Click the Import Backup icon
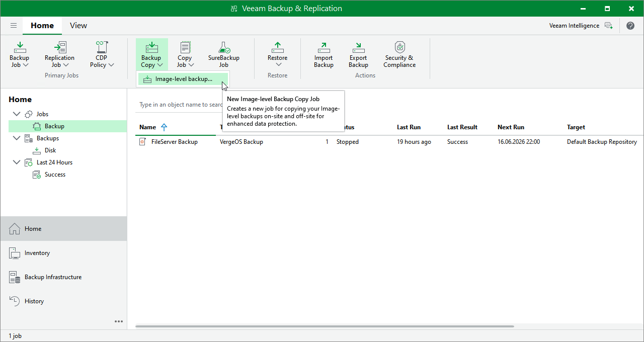This screenshot has width=644, height=342. click(324, 48)
